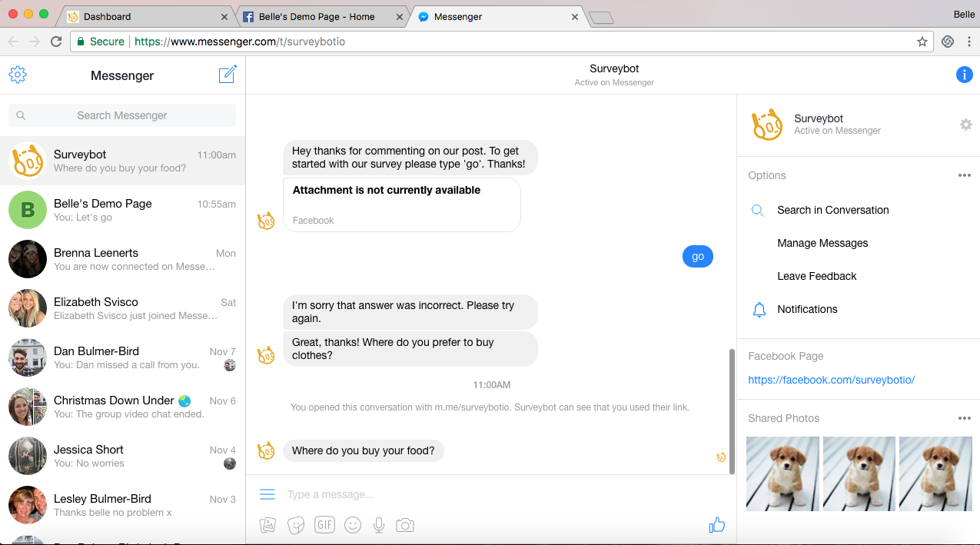
Task: Click the photo attachment icon
Action: (267, 525)
